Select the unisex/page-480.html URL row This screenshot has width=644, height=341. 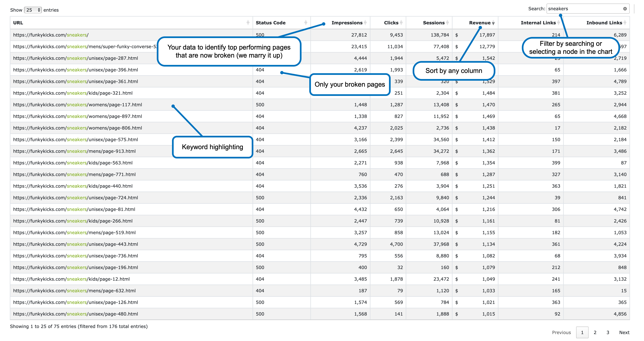tap(76, 314)
